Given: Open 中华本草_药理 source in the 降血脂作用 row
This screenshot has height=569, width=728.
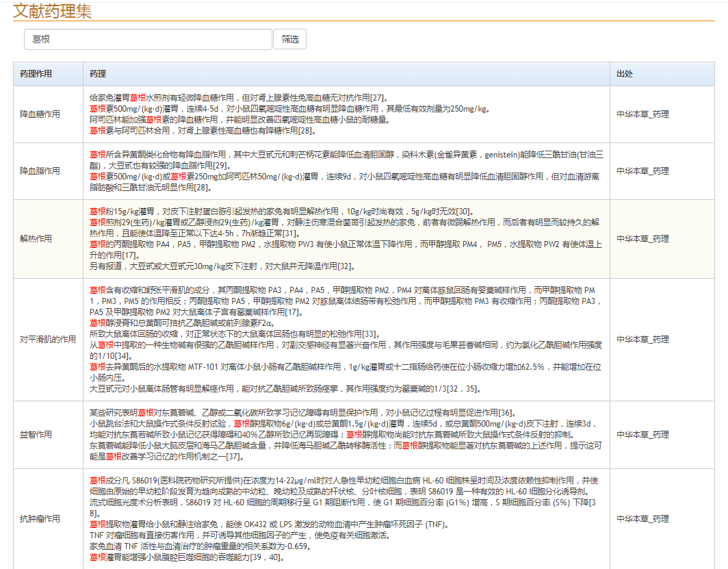Looking at the screenshot, I should (642, 170).
